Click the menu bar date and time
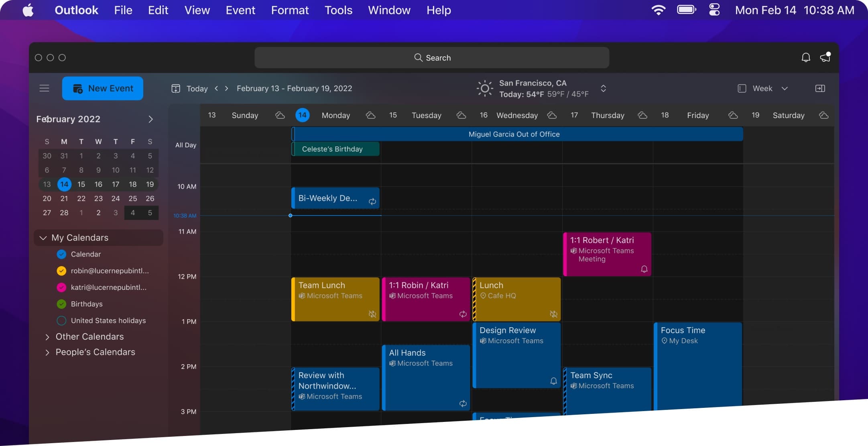This screenshot has width=868, height=446. click(x=795, y=10)
